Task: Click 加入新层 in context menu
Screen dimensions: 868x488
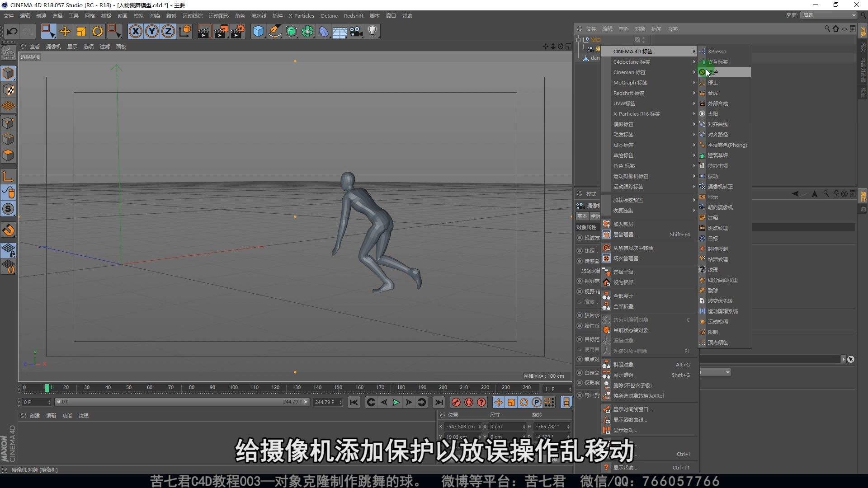Action: pyautogui.click(x=649, y=224)
